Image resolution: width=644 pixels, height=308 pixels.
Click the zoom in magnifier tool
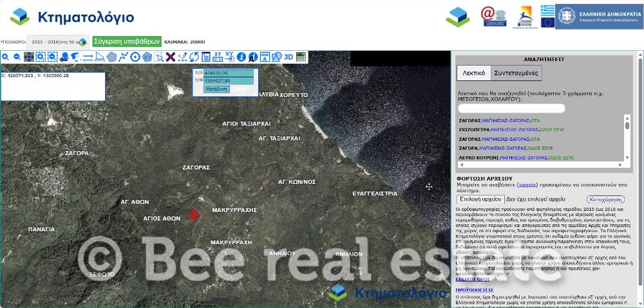5,57
